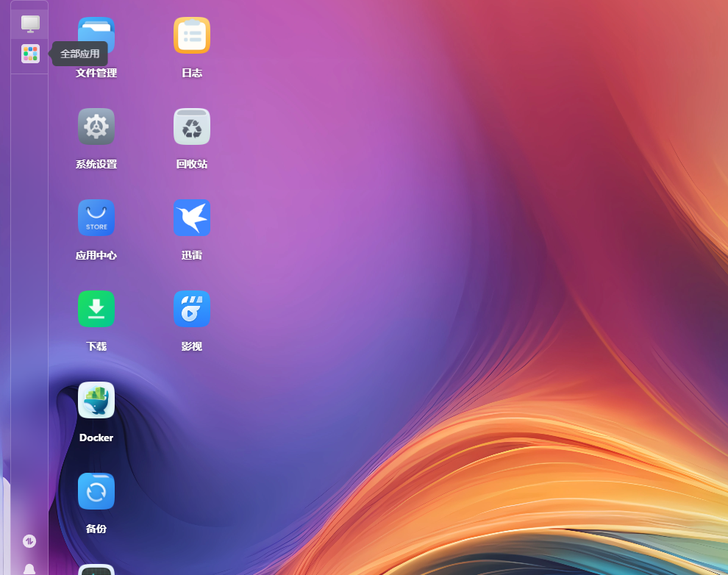Show desktop via sidebar monitor icon

[30, 24]
